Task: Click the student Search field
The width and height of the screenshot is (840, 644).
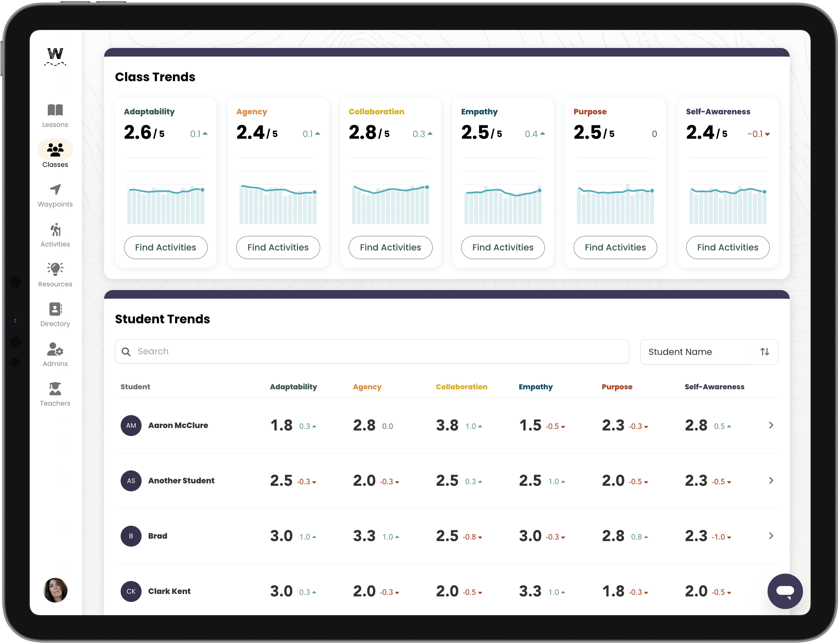Action: point(372,351)
